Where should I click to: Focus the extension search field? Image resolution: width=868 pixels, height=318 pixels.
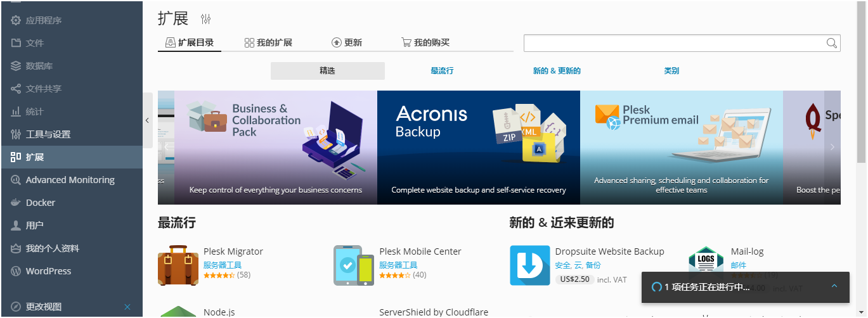682,43
